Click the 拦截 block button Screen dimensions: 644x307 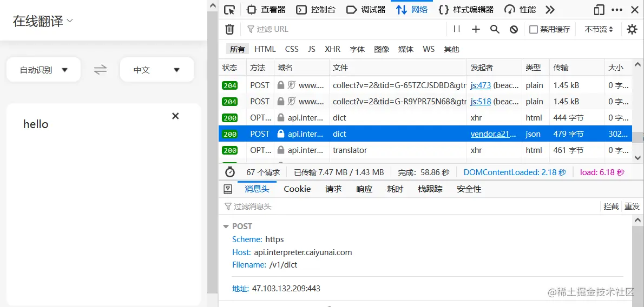click(611, 206)
